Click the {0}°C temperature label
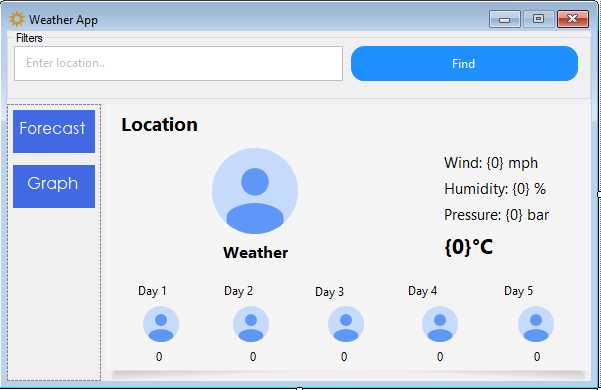This screenshot has height=390, width=601. (468, 247)
